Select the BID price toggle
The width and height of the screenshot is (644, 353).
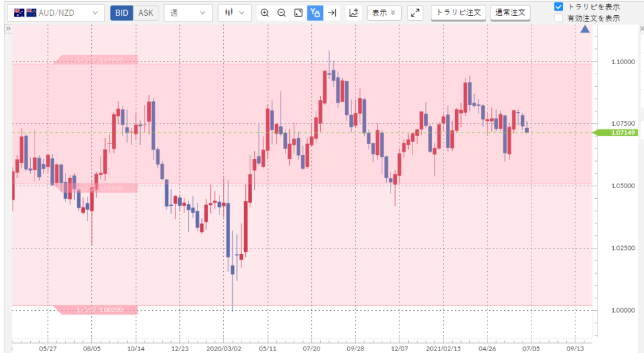pos(121,13)
